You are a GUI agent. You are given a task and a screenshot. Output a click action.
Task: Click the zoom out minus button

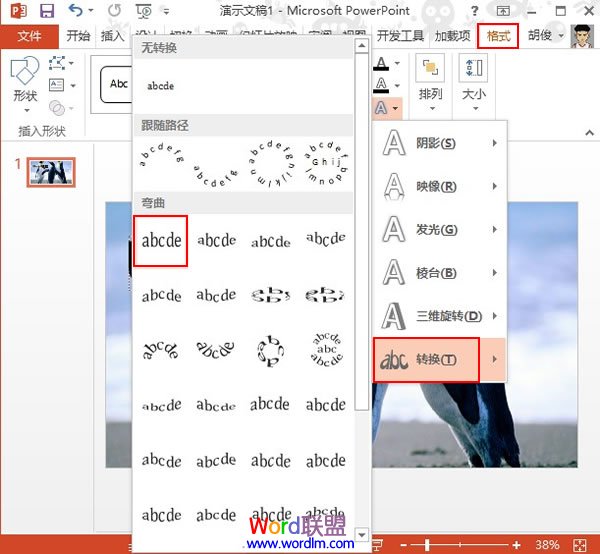click(403, 545)
